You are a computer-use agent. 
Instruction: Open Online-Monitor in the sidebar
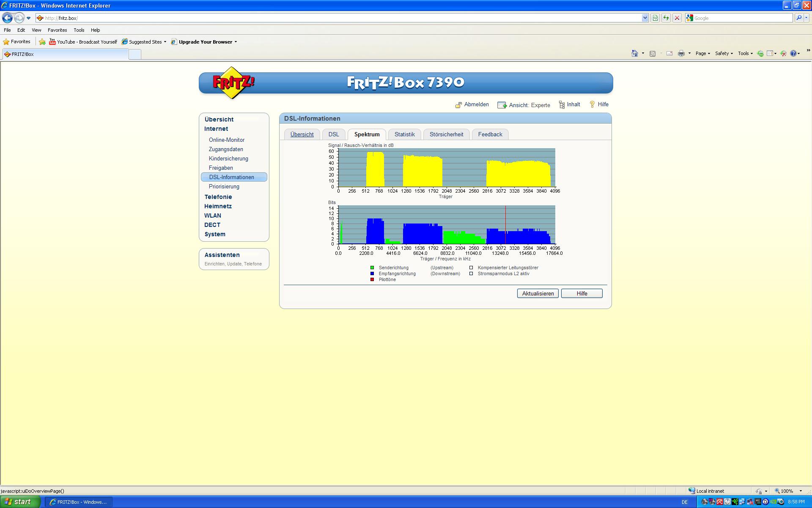[226, 140]
